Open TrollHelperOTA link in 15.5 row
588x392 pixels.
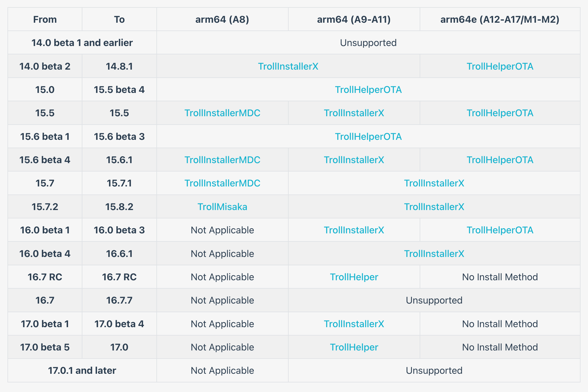click(x=500, y=113)
